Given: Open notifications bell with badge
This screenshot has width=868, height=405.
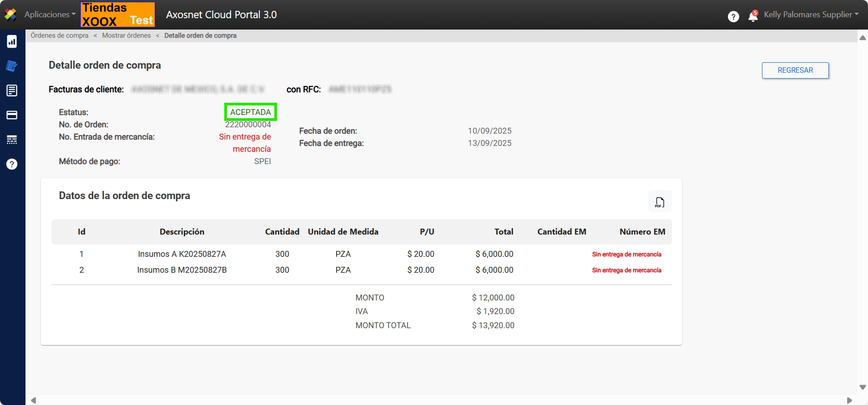Looking at the screenshot, I should click(x=753, y=16).
